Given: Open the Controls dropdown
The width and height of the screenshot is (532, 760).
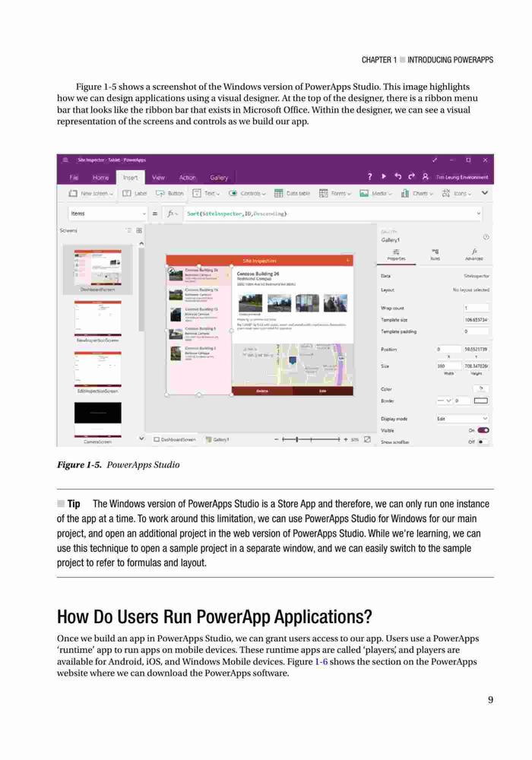Looking at the screenshot, I should [246, 193].
